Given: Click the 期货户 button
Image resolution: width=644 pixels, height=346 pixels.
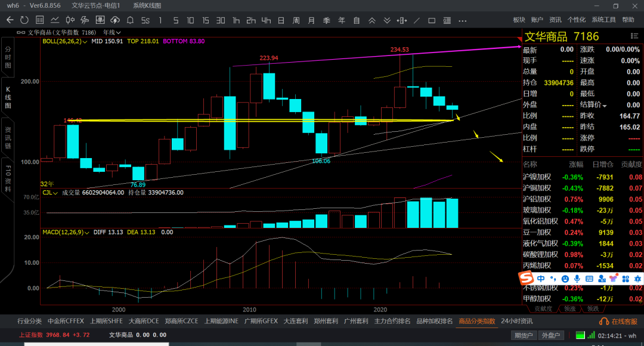Looking at the screenshot, I should coord(524,335).
